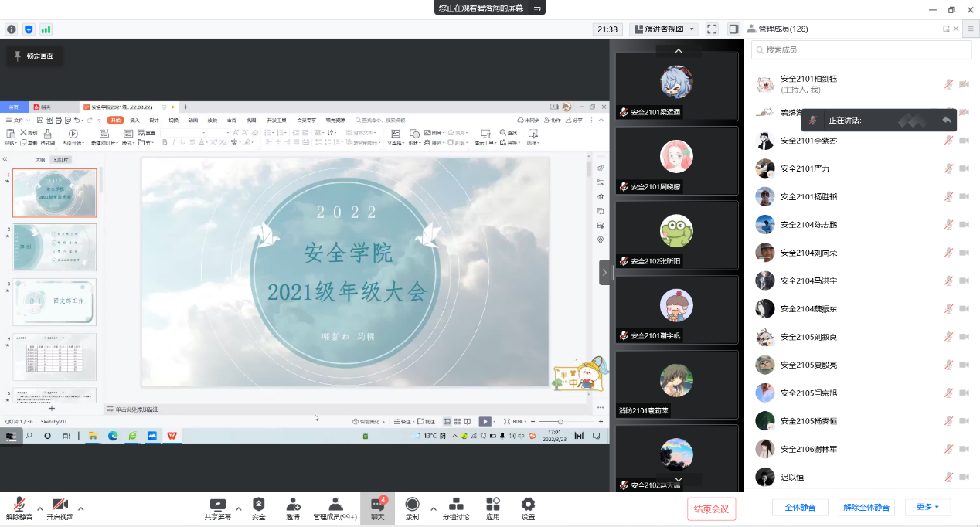The width and height of the screenshot is (980, 527).
Task: Open the 应用 apps panel
Action: point(493,505)
